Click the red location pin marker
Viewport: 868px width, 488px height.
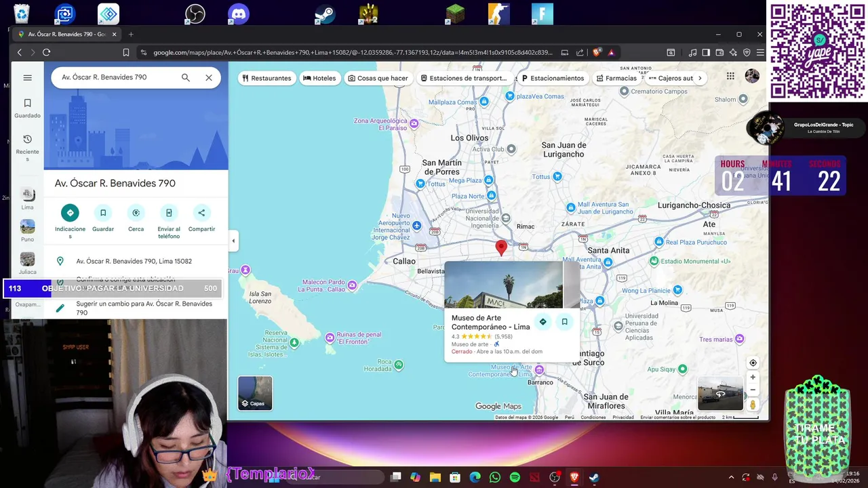click(501, 247)
